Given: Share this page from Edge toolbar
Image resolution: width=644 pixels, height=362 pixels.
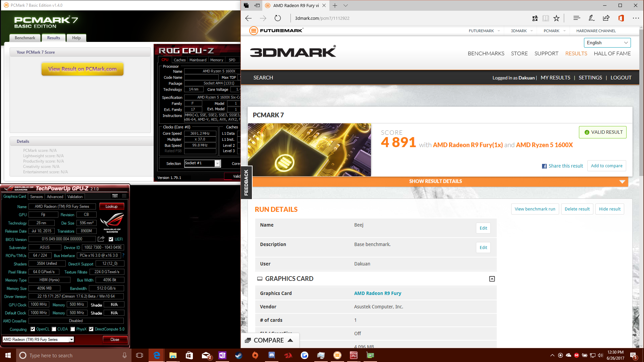Looking at the screenshot, I should pos(606,18).
